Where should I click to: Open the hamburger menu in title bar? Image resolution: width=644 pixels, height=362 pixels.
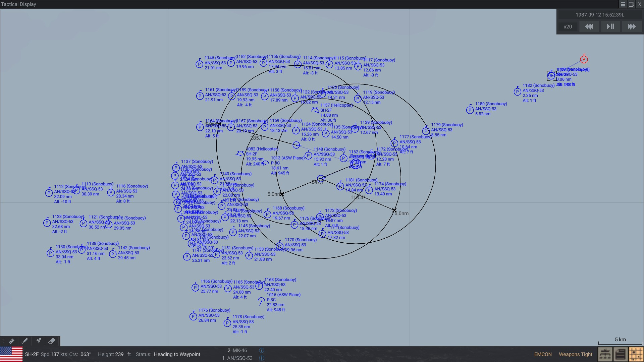tap(623, 4)
